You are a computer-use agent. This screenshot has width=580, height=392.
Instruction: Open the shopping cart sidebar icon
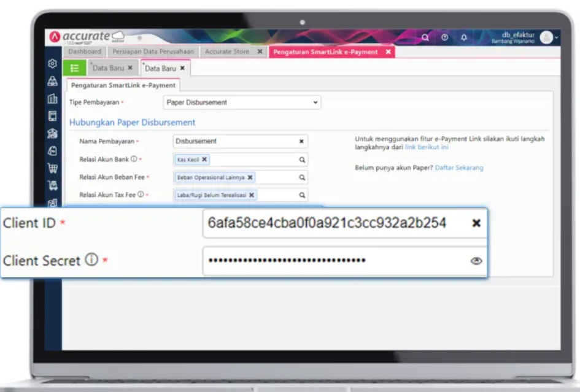tap(53, 168)
